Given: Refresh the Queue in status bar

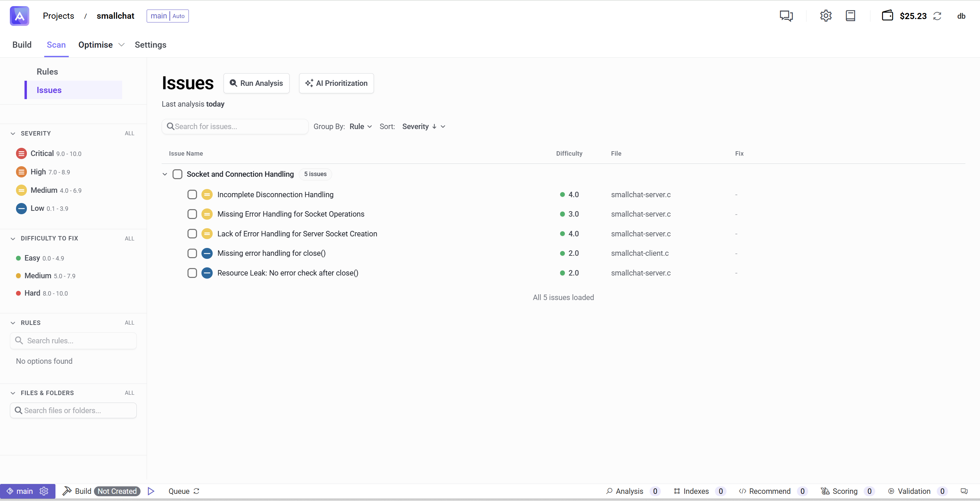Looking at the screenshot, I should (x=197, y=491).
